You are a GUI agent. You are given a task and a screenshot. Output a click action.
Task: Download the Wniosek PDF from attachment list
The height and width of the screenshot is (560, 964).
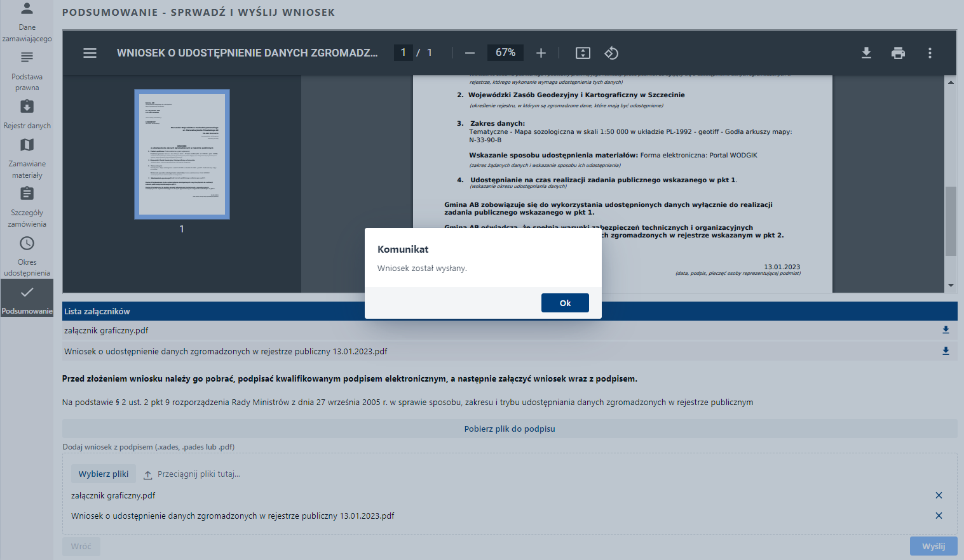[x=946, y=351]
